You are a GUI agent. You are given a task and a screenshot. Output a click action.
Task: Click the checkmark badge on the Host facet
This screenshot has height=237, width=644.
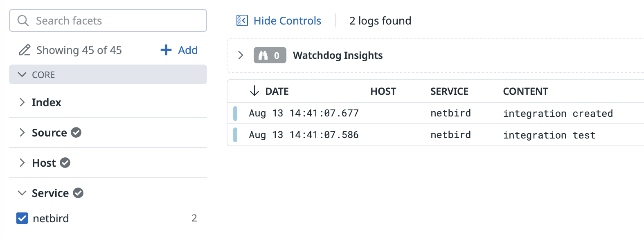tap(65, 163)
